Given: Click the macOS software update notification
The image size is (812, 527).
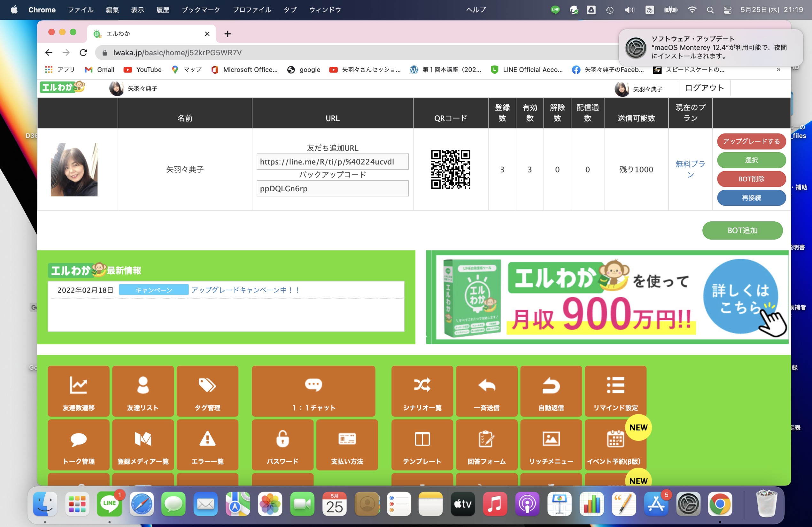Looking at the screenshot, I should click(710, 47).
